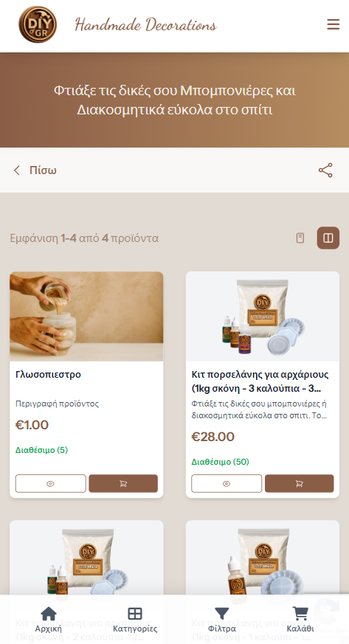Click the Γλωσοπιεστρο product photo
This screenshot has height=644, width=349.
(x=86, y=316)
